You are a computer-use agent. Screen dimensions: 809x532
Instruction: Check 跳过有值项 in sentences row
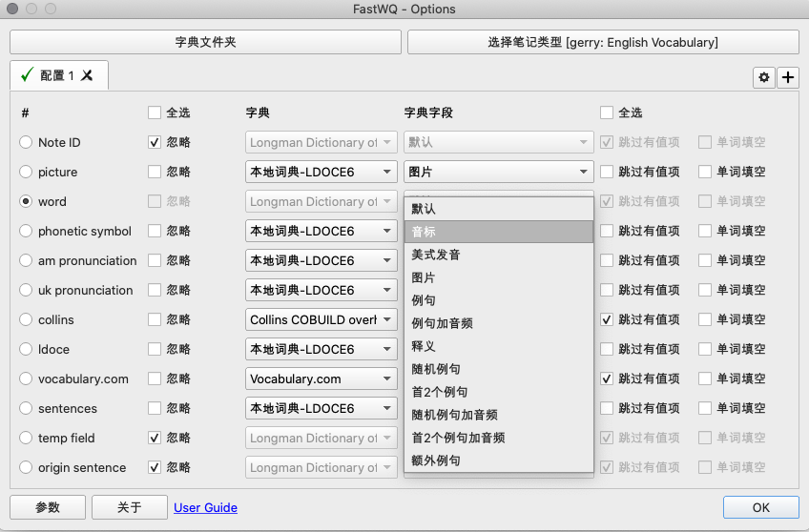607,408
